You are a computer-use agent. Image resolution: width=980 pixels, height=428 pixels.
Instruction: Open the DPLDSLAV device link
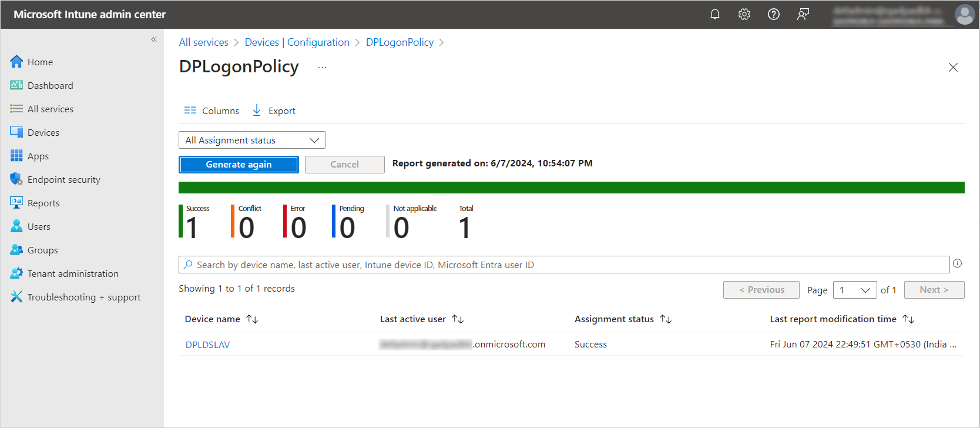click(207, 345)
